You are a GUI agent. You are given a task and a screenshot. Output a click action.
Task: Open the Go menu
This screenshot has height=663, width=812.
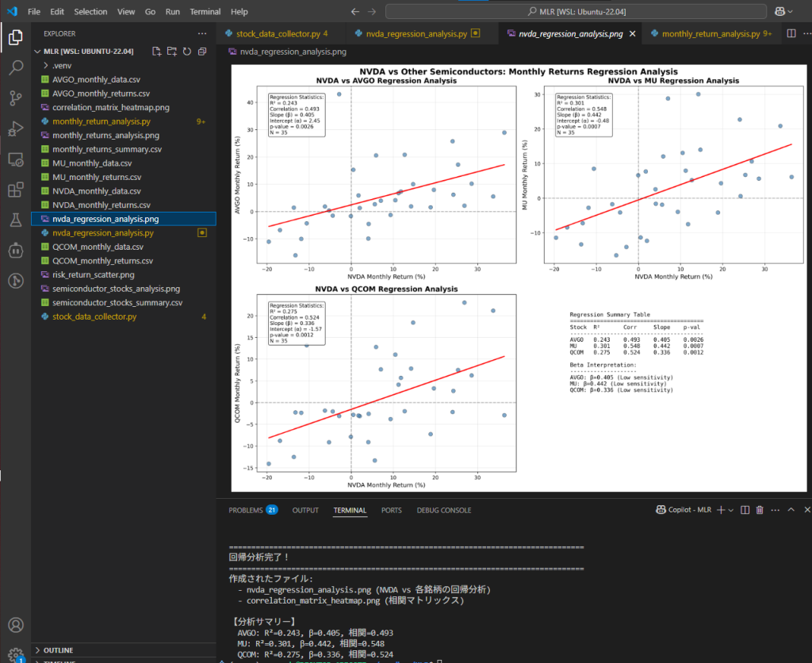tap(150, 11)
